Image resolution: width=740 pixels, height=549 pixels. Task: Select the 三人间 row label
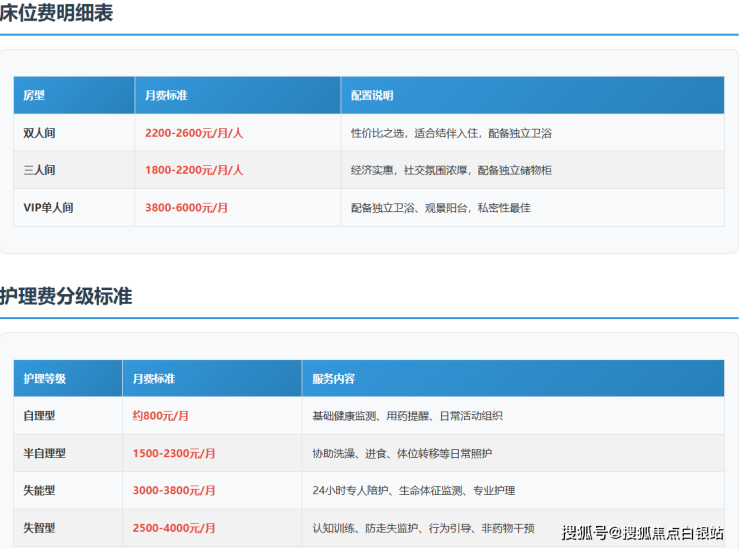(x=40, y=171)
